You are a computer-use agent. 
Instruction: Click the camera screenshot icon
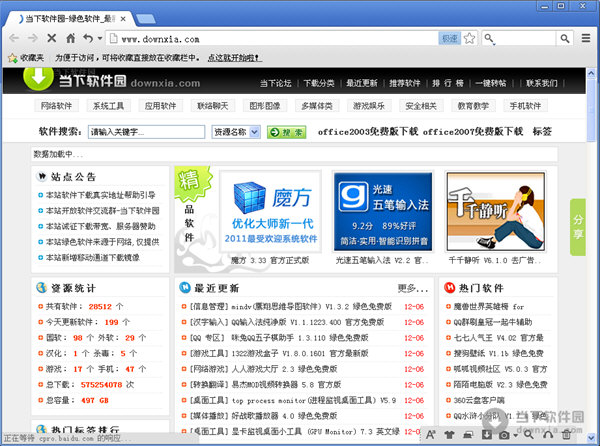click(x=504, y=435)
